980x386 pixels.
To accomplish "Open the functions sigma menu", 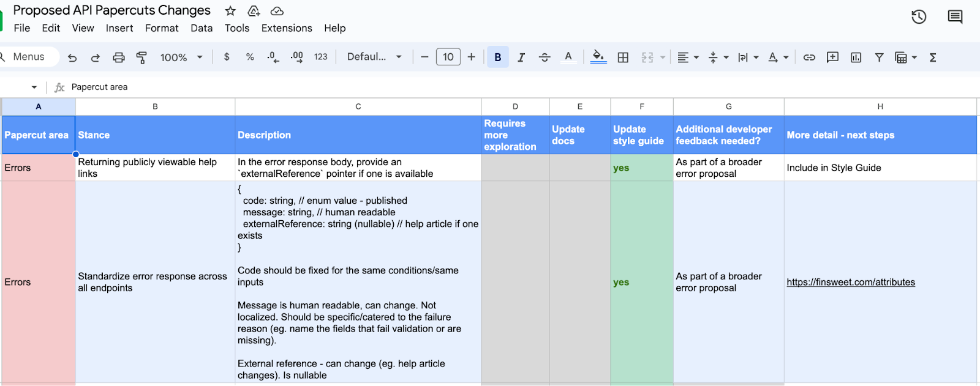I will tap(933, 58).
